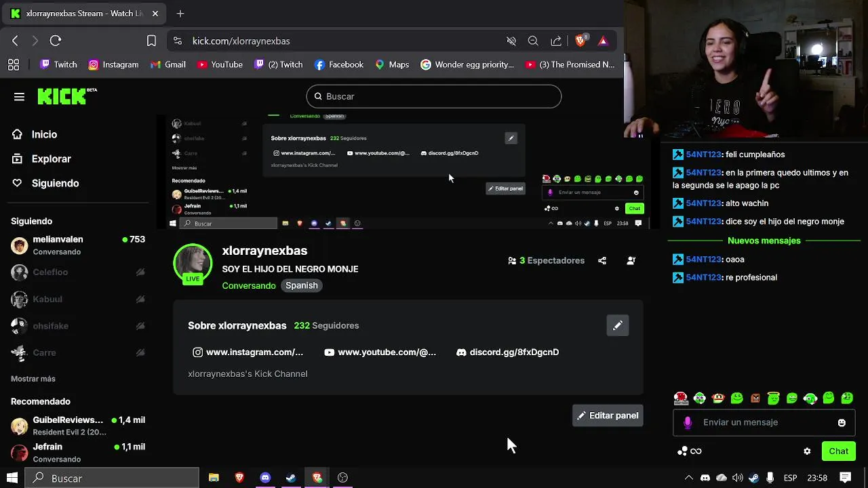Click the share page icon in address bar

pos(556,41)
